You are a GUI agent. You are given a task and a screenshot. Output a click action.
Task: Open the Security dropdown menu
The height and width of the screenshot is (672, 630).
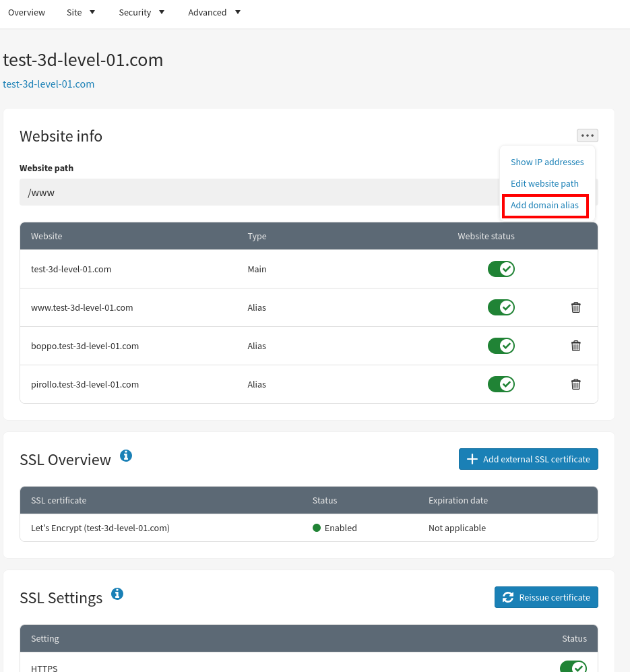tap(141, 12)
